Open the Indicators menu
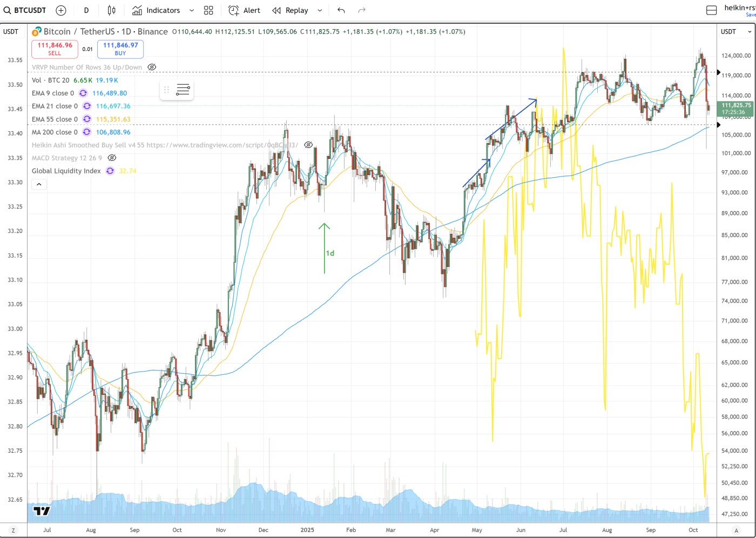Screen dimensions: 756x538 point(156,10)
